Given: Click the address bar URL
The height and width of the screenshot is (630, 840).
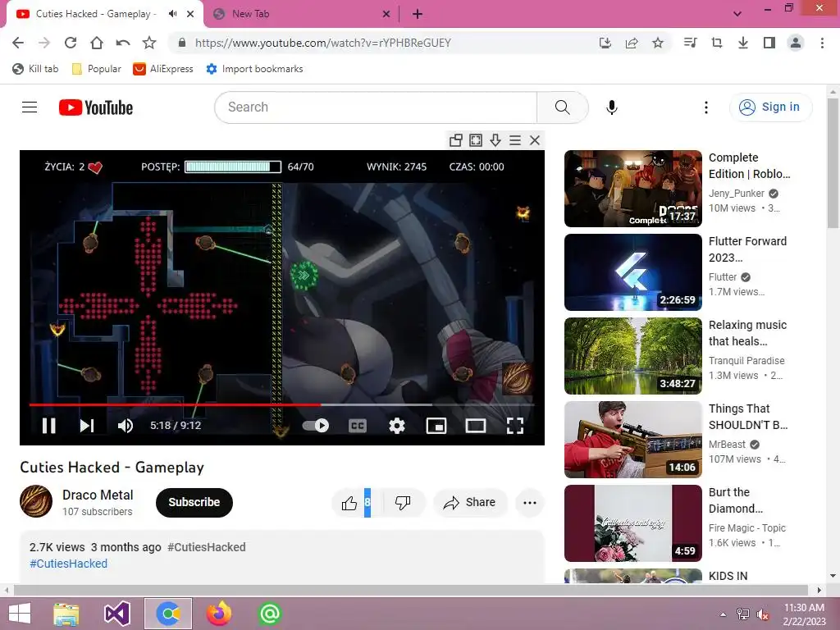Looking at the screenshot, I should 323,43.
